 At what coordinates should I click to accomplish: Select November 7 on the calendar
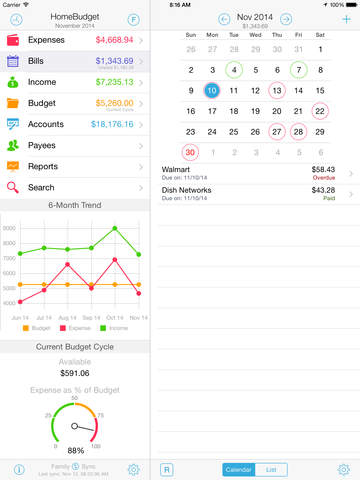(299, 70)
